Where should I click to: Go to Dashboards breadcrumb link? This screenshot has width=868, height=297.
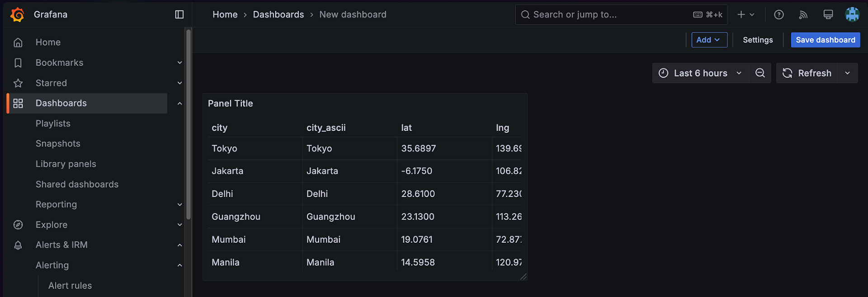pos(278,14)
